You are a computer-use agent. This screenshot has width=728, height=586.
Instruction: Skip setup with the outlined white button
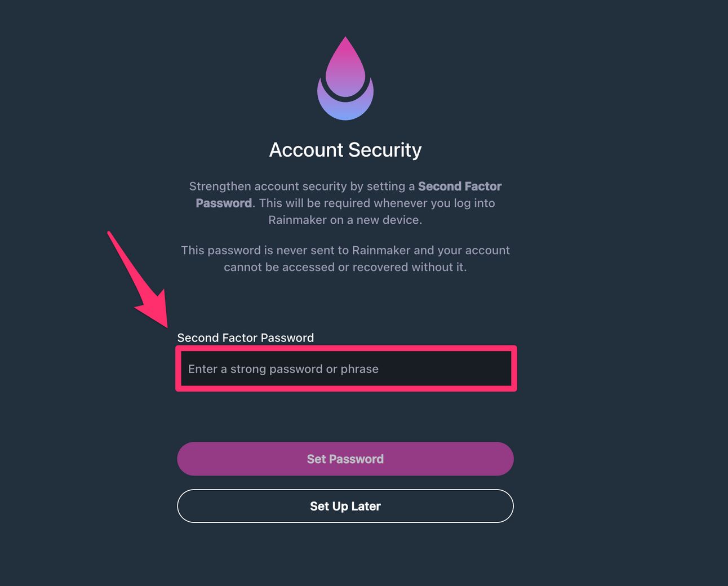click(x=345, y=506)
